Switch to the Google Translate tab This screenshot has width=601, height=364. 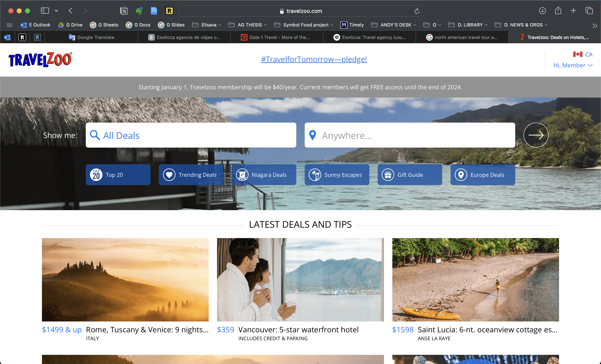[x=91, y=37]
